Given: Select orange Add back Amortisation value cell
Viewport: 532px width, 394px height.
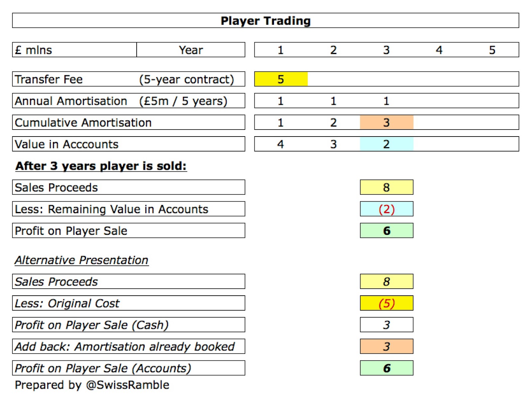Looking at the screenshot, I should pyautogui.click(x=386, y=346).
